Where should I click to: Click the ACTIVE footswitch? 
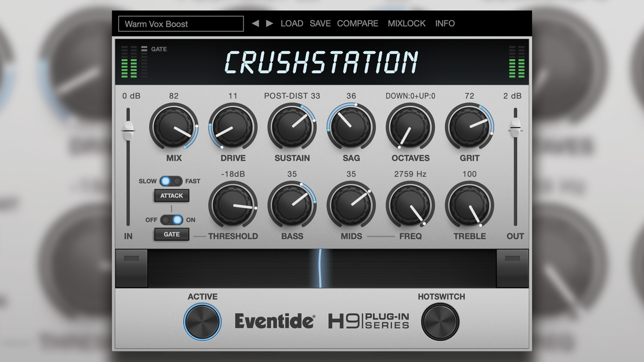click(202, 322)
